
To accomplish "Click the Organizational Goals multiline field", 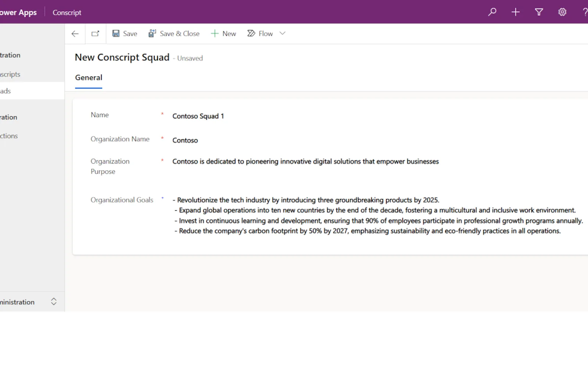I will tap(379, 216).
